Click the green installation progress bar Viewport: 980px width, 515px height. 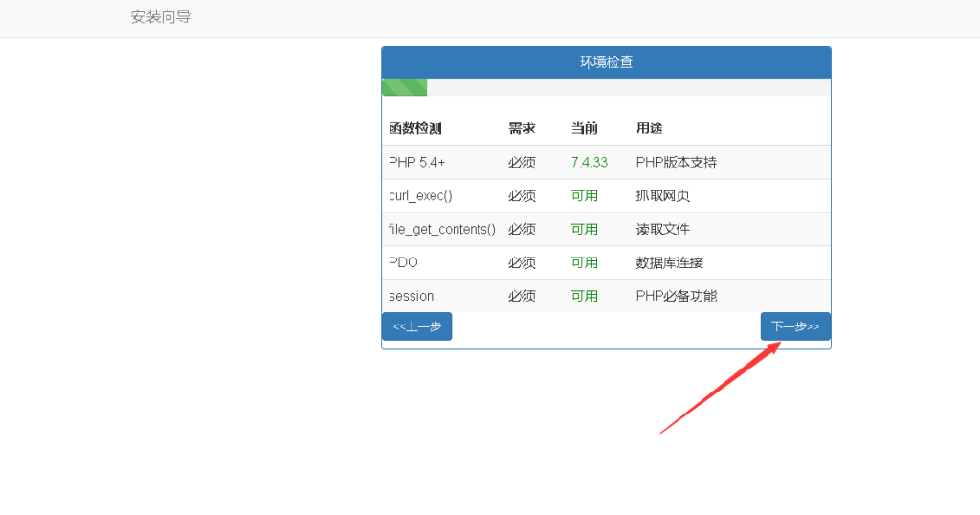click(405, 87)
